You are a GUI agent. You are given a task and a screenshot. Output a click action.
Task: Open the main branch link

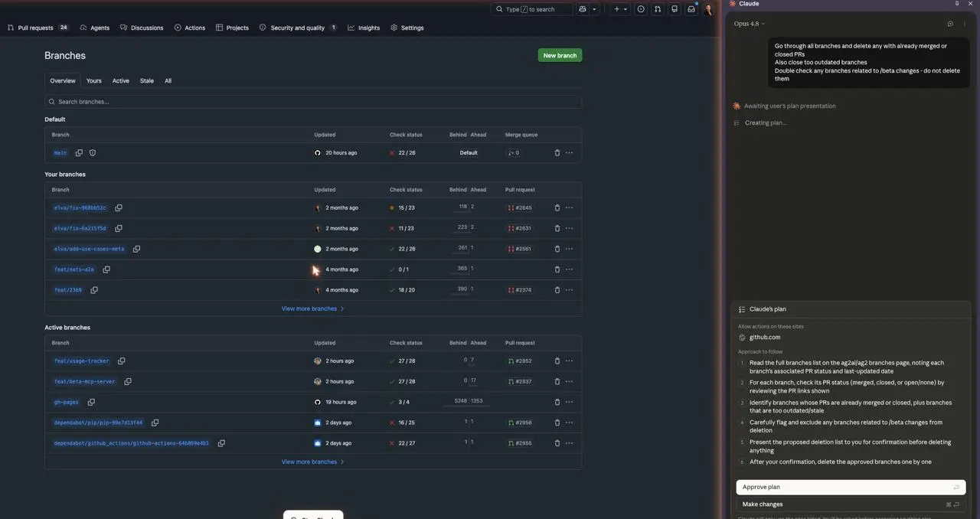point(60,152)
